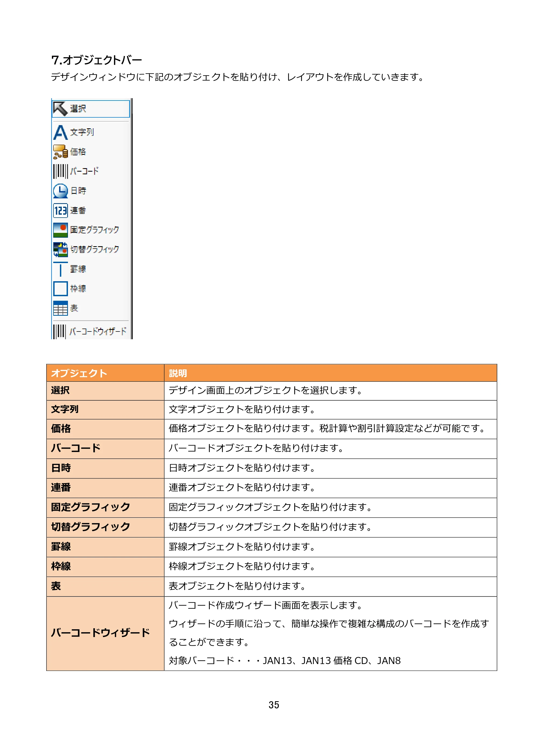This screenshot has width=535, height=756.
Task: Select the 切替グラフィック row name in the table
Action: 91,527
